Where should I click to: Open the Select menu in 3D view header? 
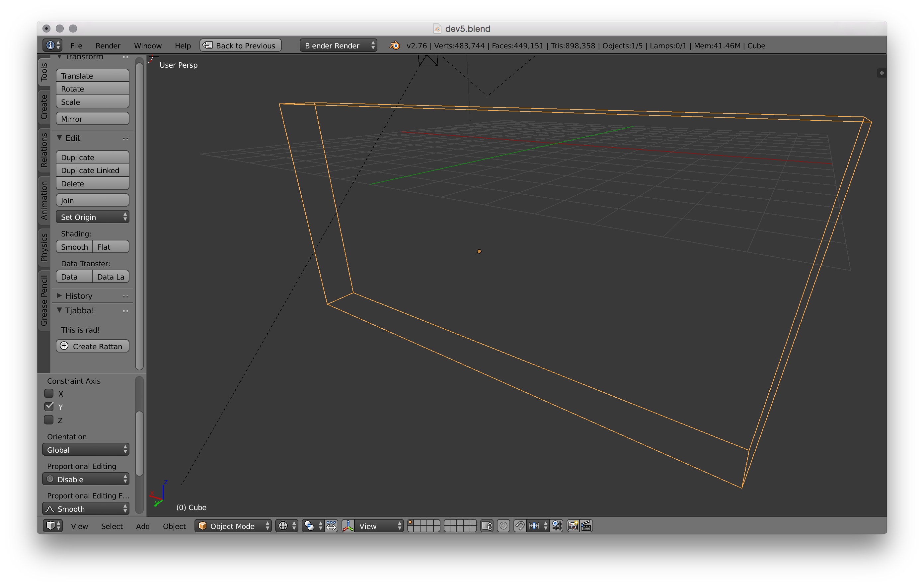[112, 526]
